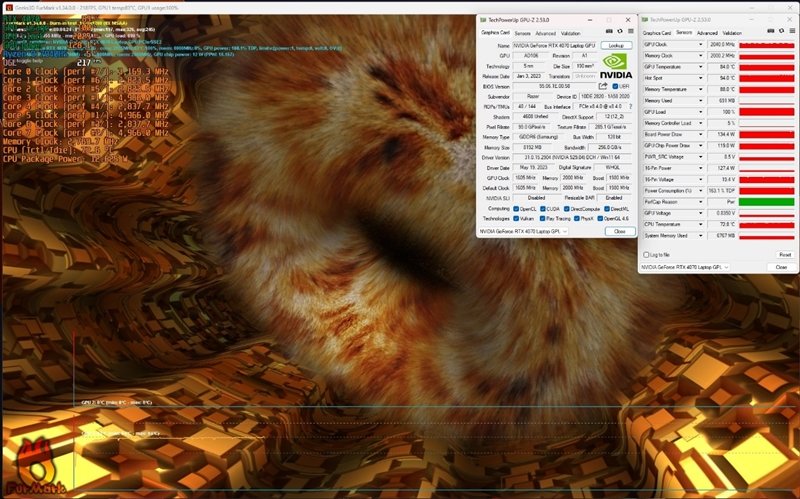Click the GPU-Z title bar icon in the Sensors window
The width and height of the screenshot is (800, 499).
(x=645, y=20)
